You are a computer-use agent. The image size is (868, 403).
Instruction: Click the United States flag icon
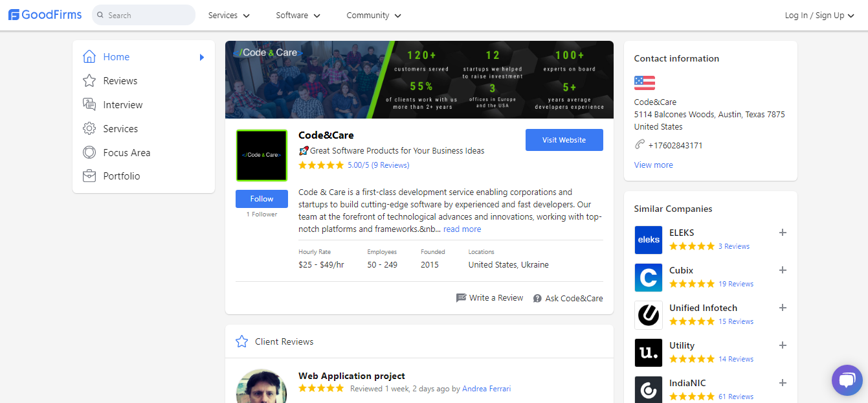tap(645, 83)
